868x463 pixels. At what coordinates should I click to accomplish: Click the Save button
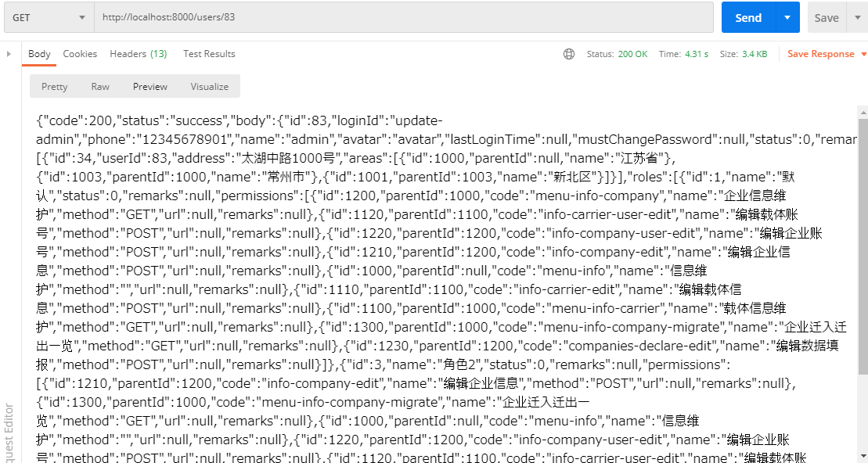click(826, 17)
